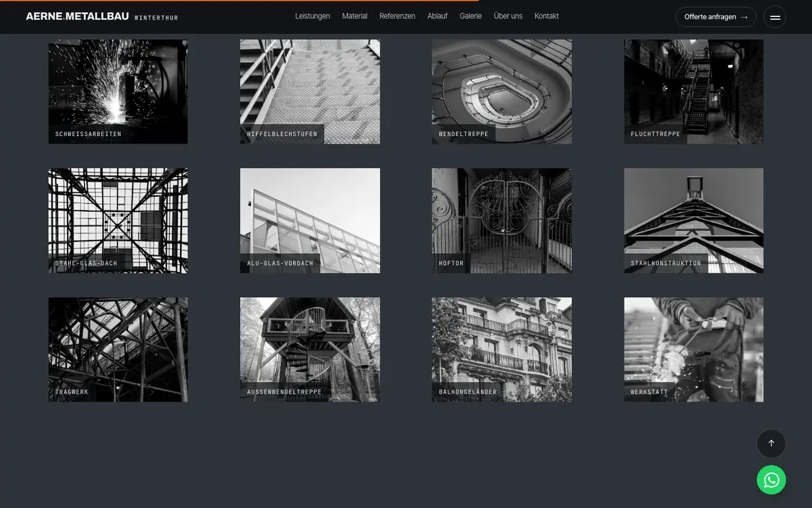Select the Stahlkonstruktion gallery tile

(x=694, y=221)
